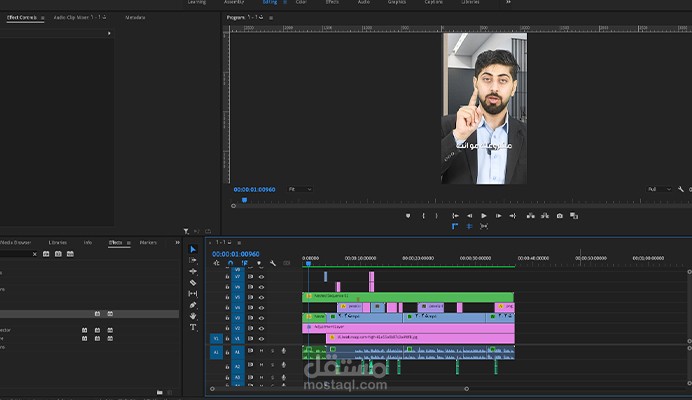
Task: Select the Hand tool
Action: click(x=193, y=316)
